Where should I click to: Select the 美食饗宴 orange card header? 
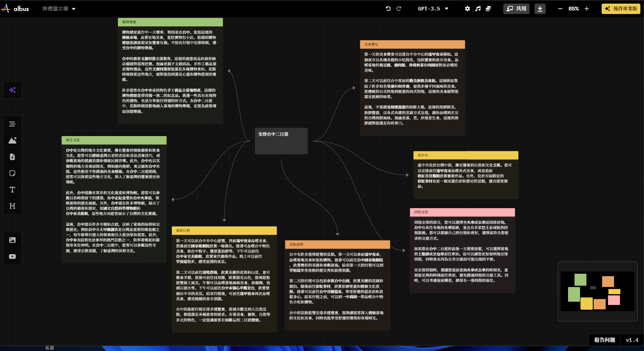pyautogui.click(x=413, y=44)
